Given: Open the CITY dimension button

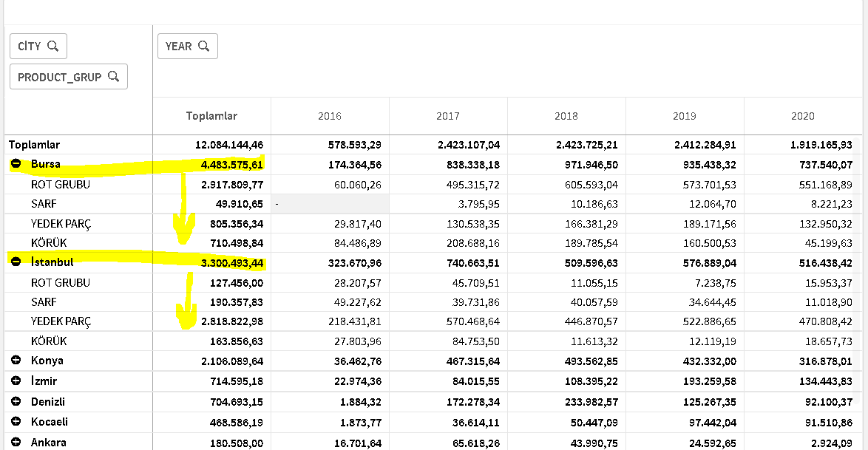Looking at the screenshot, I should tap(30, 46).
